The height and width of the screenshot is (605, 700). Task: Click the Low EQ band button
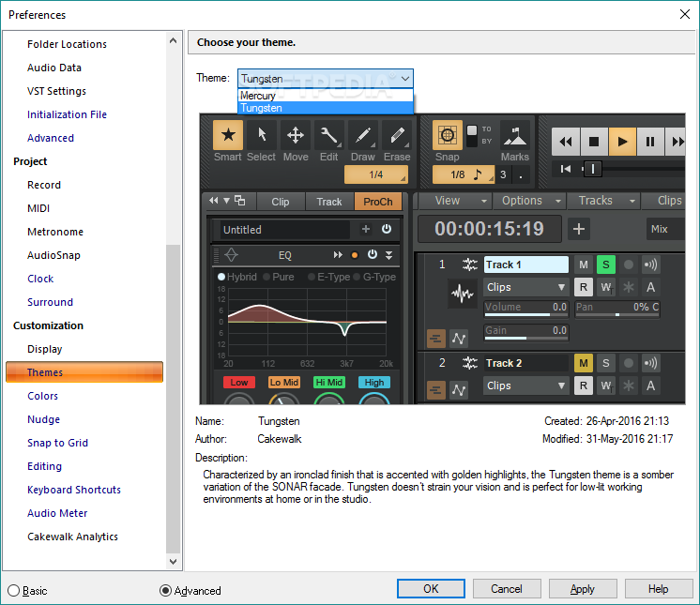click(x=239, y=383)
